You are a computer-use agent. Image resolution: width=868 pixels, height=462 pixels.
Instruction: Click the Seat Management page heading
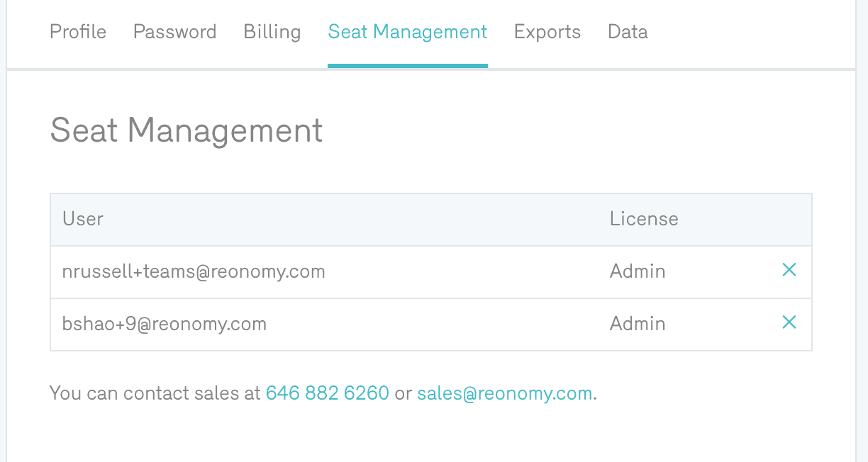coord(187,131)
